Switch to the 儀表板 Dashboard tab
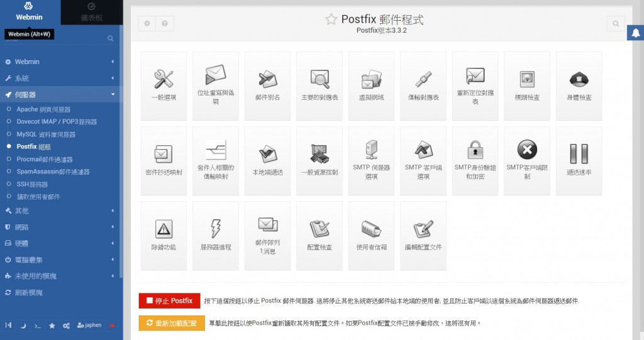This screenshot has width=644, height=340. tap(92, 13)
